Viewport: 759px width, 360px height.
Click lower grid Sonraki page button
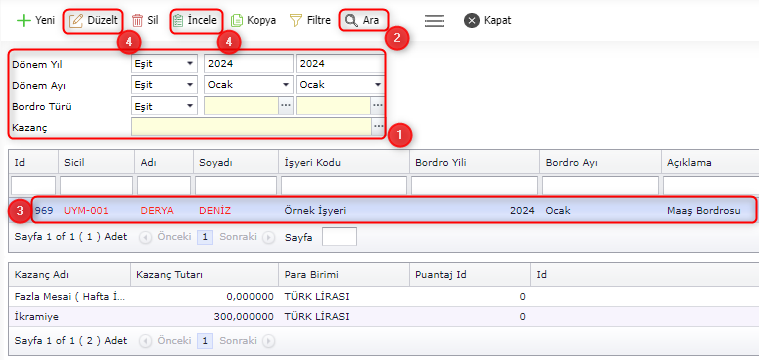coord(247,341)
